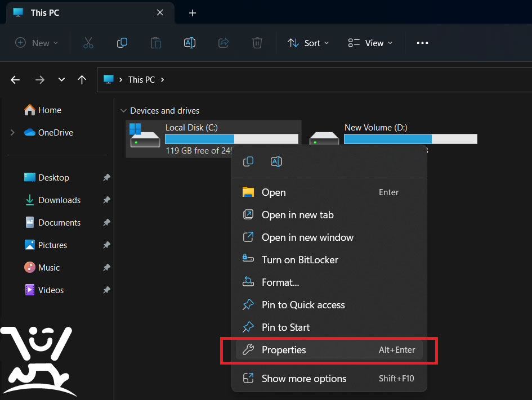Select Pin to Quick access
Viewport: 532px width, 400px height.
point(329,305)
